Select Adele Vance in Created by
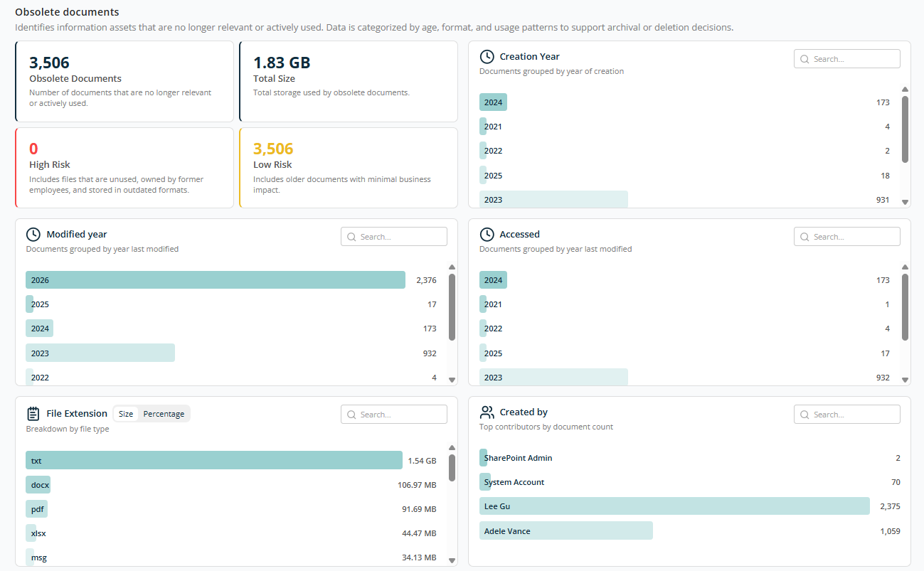The width and height of the screenshot is (924, 571). (690, 531)
